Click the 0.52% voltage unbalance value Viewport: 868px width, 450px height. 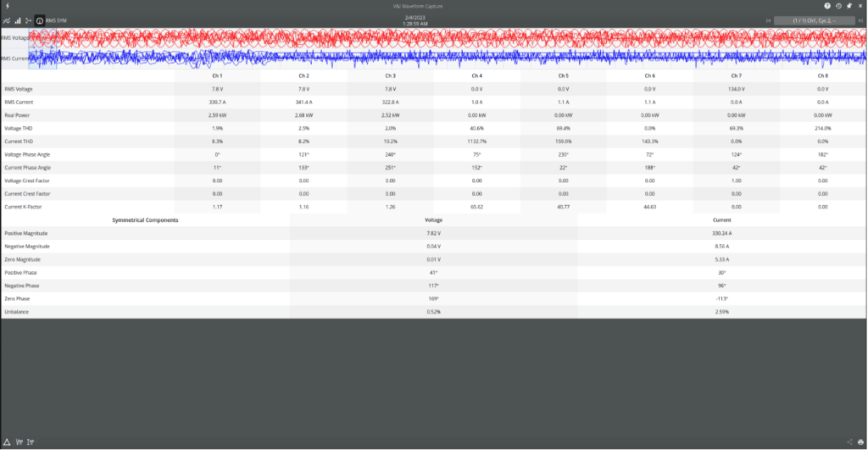coord(433,312)
